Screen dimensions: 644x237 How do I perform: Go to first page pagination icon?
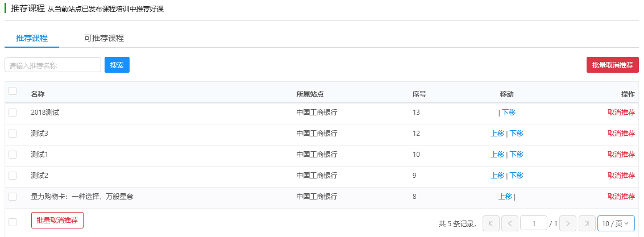(x=491, y=224)
